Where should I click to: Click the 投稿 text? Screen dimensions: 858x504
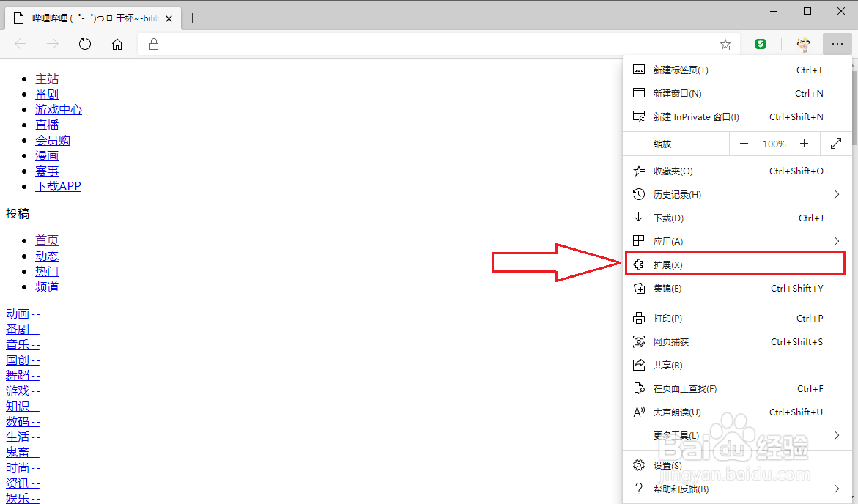coord(18,214)
